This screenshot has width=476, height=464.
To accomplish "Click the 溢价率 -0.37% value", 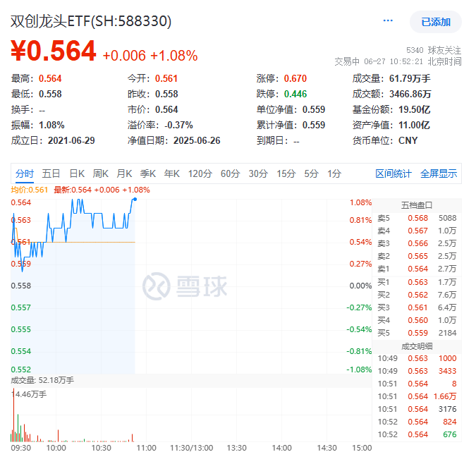I will click(x=178, y=125).
